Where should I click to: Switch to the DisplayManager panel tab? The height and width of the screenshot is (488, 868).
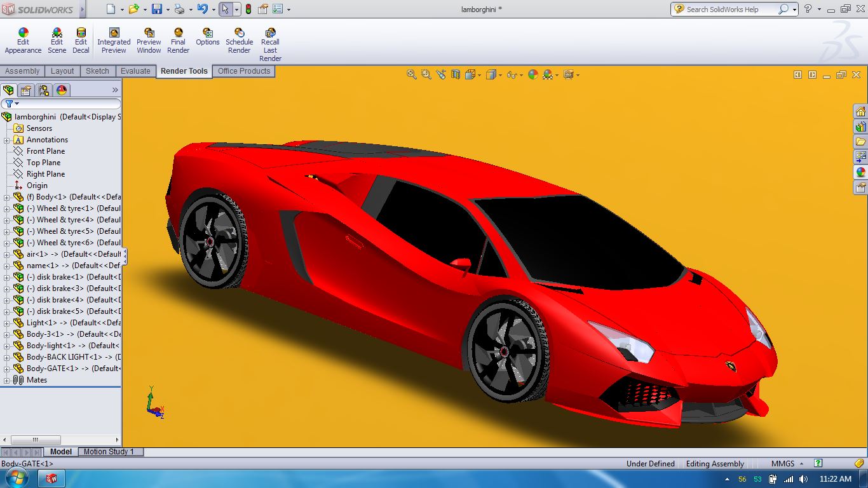coord(62,90)
